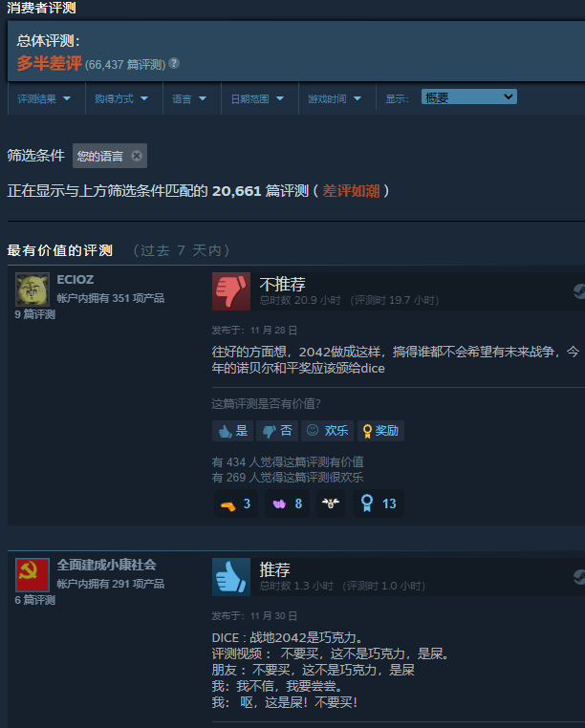585x728 pixels.
Task: Vote 否 on ECIOZ's review
Action: [x=277, y=431]
